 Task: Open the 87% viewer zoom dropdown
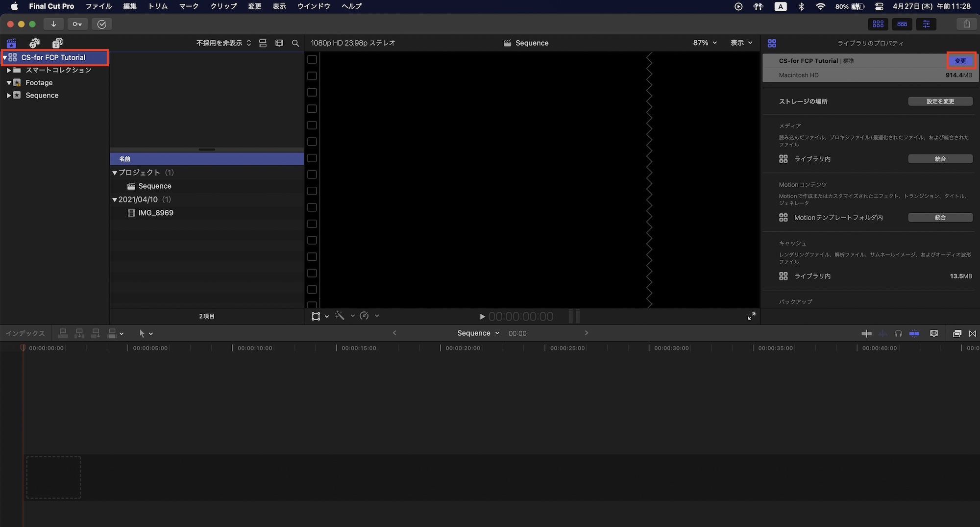705,43
